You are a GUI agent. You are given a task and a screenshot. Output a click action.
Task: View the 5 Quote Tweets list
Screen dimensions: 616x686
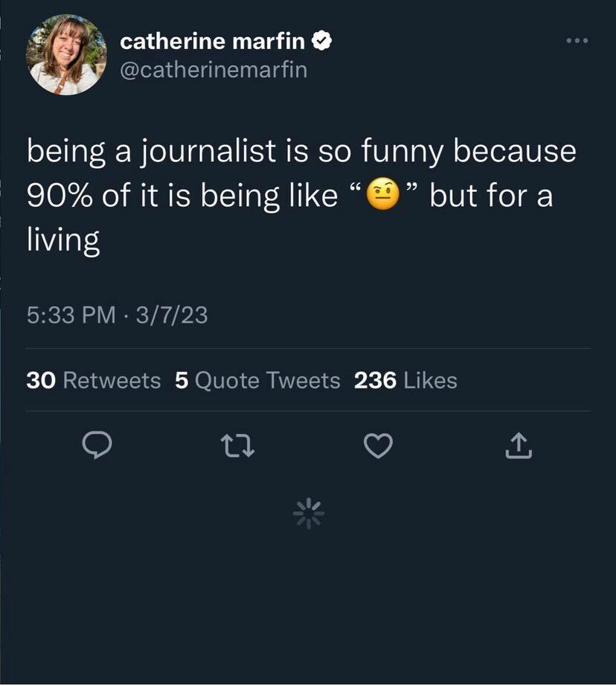click(257, 381)
